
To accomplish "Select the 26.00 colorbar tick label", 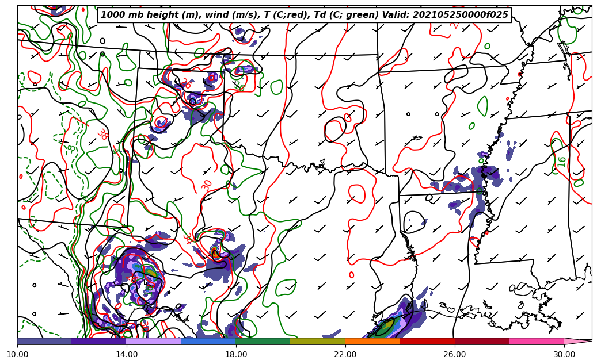I will pos(455,355).
